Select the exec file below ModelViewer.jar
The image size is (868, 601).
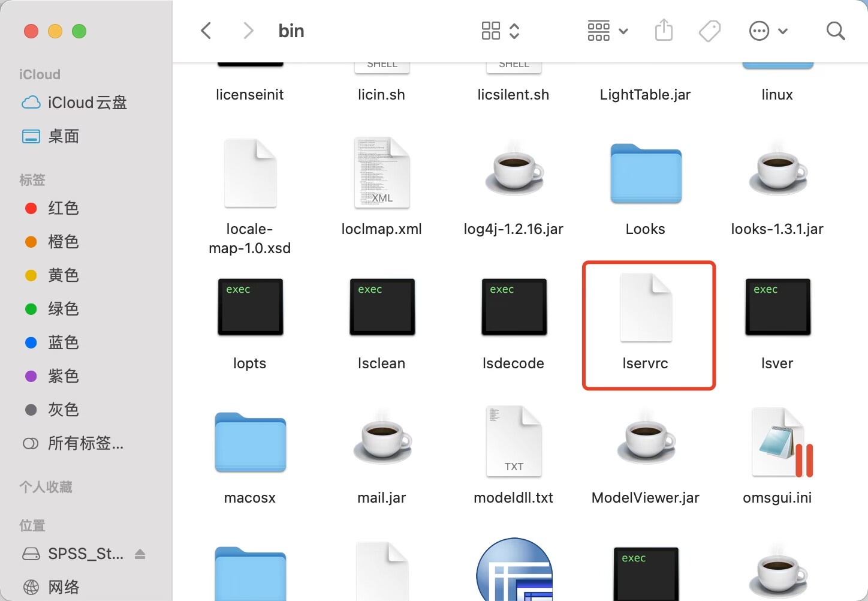click(x=646, y=573)
